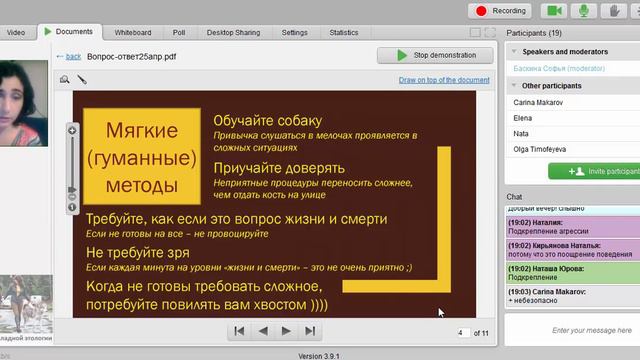This screenshot has width=640, height=360.
Task: Open the Settings tab
Action: [x=294, y=32]
